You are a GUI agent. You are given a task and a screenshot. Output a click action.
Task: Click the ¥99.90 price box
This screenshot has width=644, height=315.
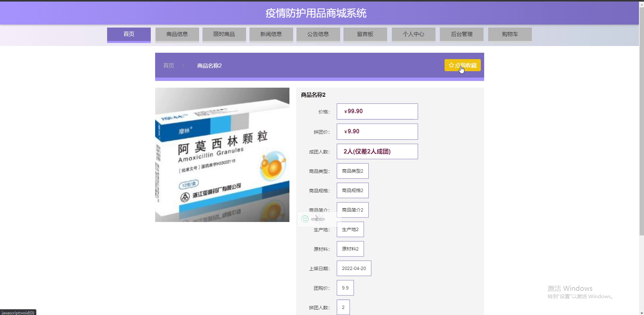pos(377,111)
